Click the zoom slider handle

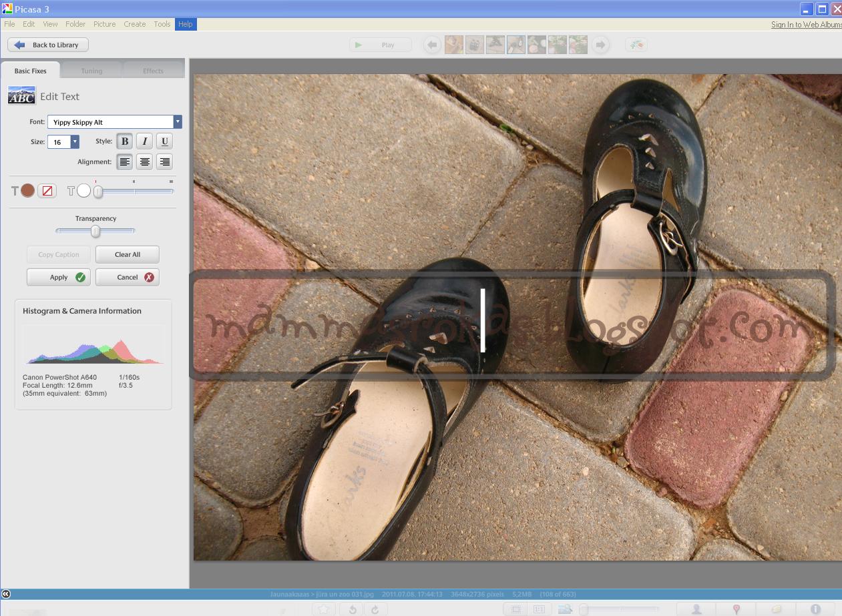pos(584,609)
